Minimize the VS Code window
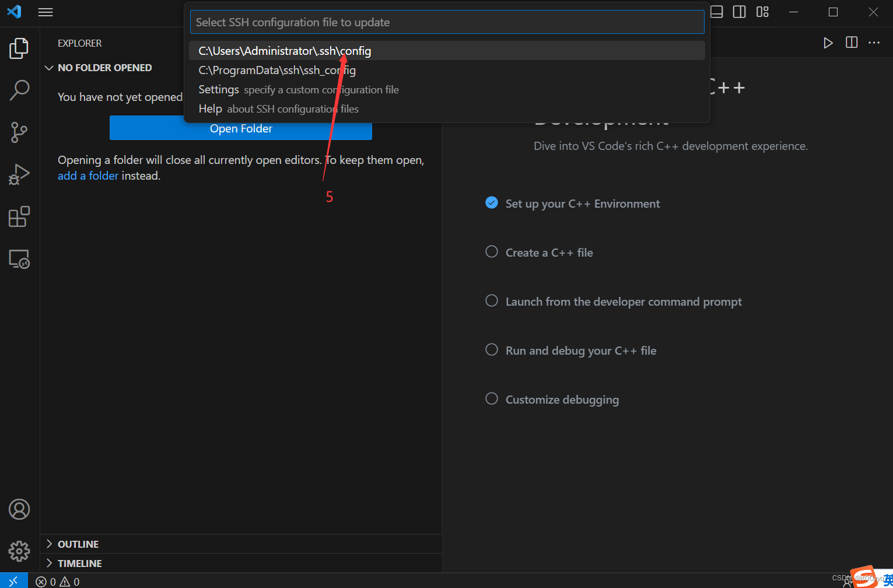 tap(793, 12)
